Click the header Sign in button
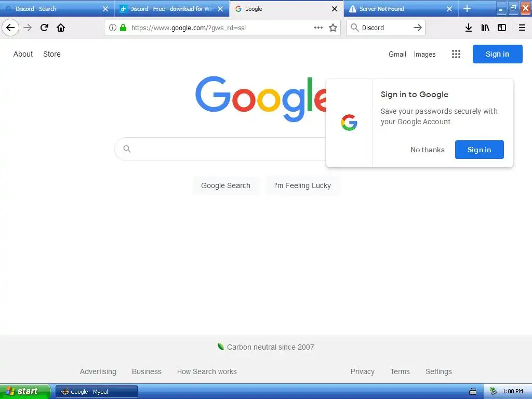532x399 pixels. click(x=497, y=54)
